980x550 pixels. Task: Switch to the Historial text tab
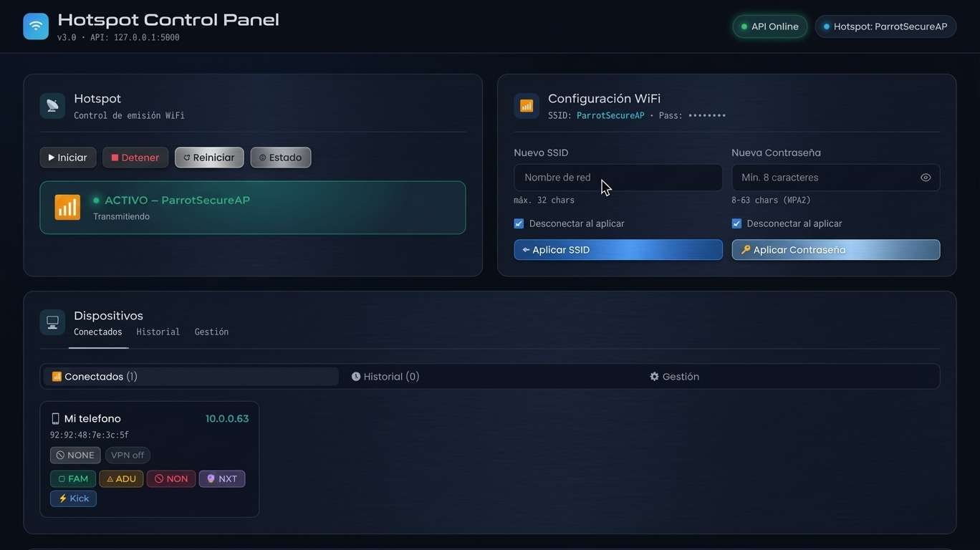(158, 332)
